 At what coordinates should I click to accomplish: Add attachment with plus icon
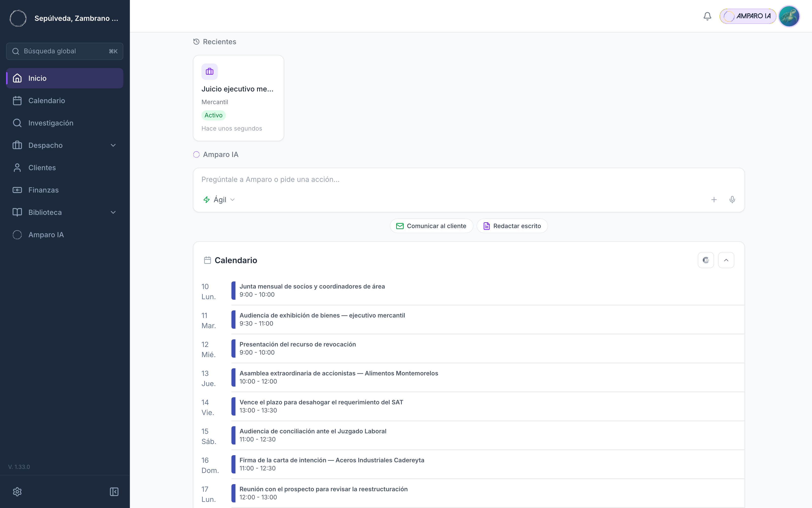714,200
